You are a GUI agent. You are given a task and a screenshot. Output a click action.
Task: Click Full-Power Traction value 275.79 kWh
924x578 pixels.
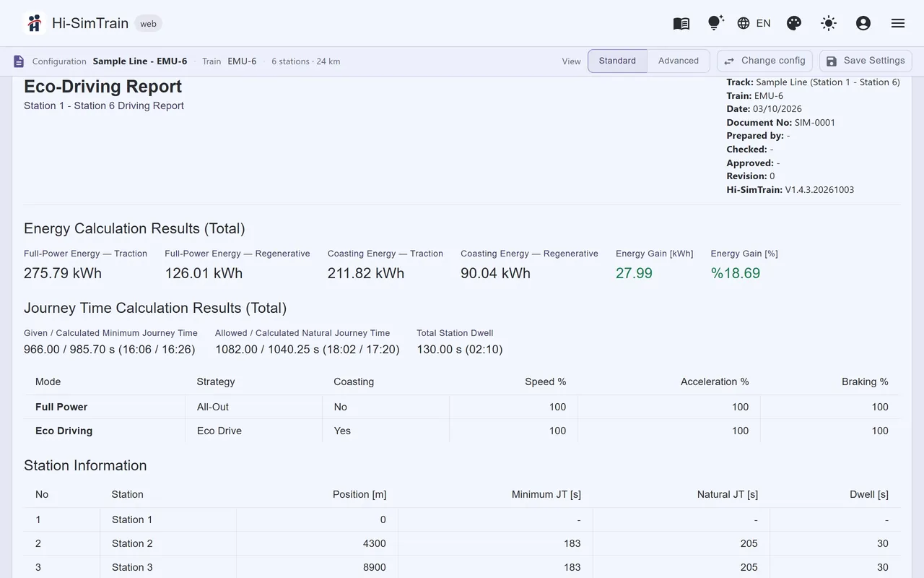click(63, 273)
